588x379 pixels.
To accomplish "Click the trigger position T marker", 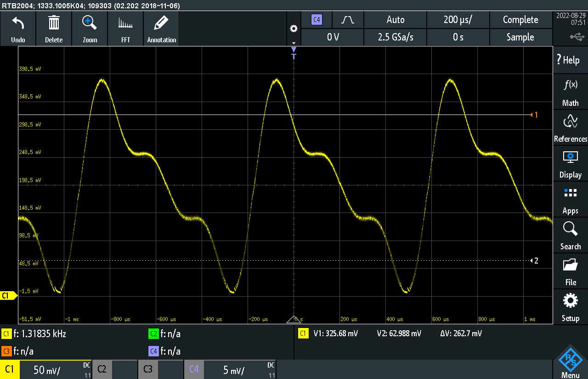I will pyautogui.click(x=294, y=53).
